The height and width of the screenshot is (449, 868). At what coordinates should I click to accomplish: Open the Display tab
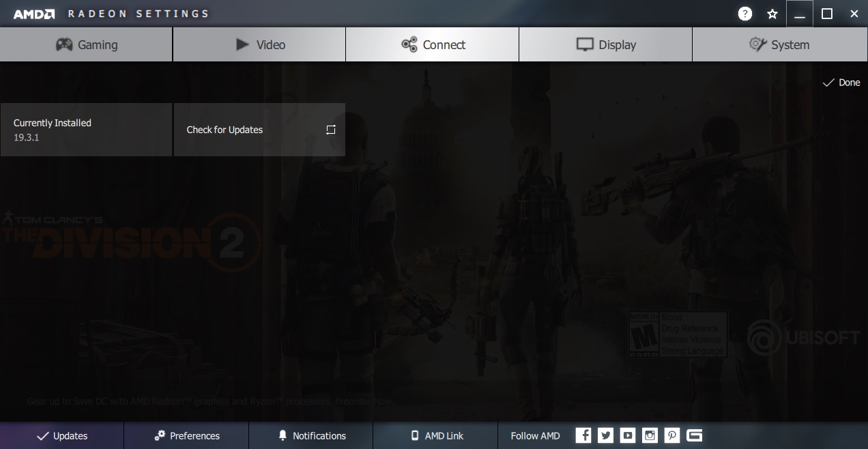606,44
